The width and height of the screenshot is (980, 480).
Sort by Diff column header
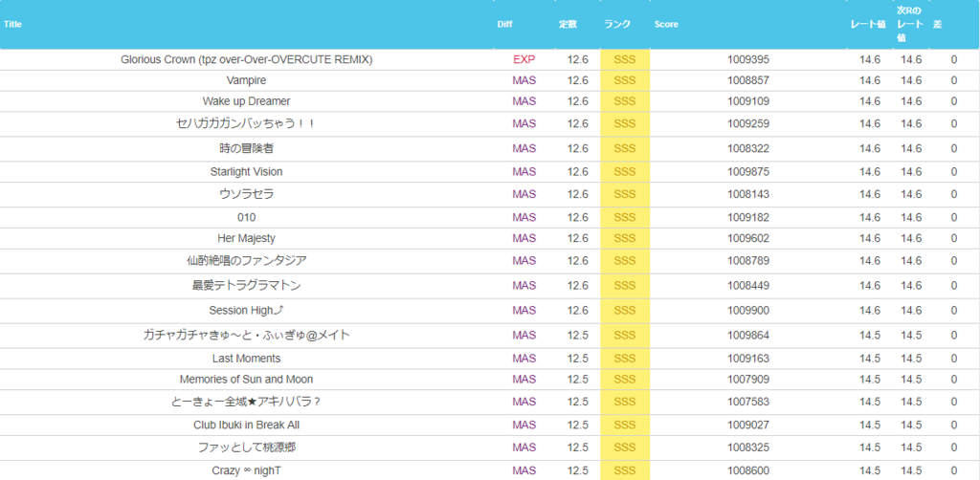pyautogui.click(x=504, y=25)
